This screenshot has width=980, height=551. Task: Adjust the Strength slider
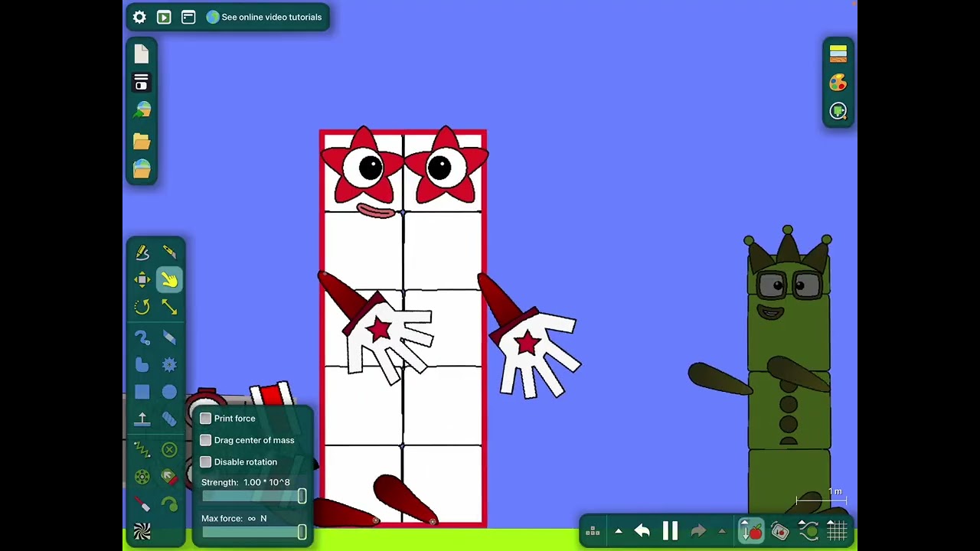(254, 497)
